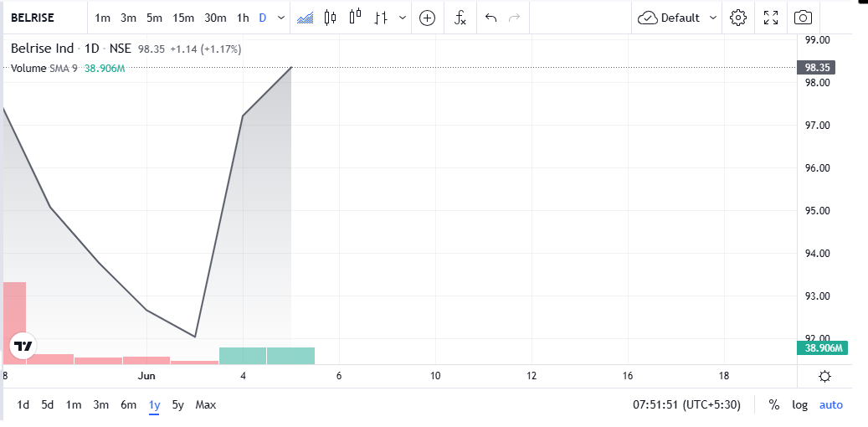The image size is (868, 427).
Task: Select the Max date range
Action: coord(205,405)
